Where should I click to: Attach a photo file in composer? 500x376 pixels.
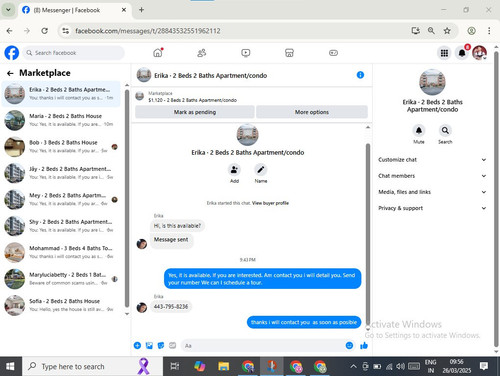(149, 345)
